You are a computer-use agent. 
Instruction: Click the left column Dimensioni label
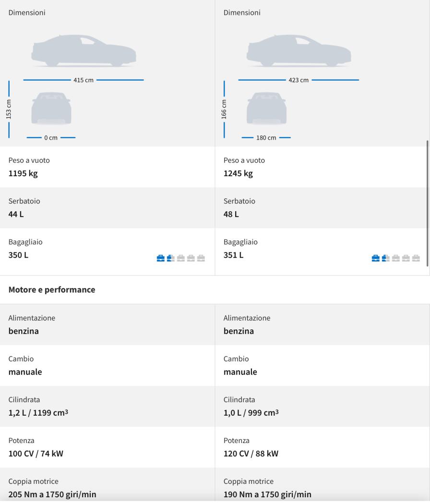tap(27, 12)
